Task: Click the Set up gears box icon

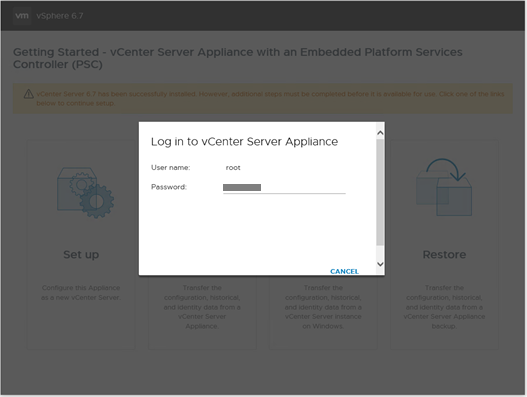Action: 85,193
